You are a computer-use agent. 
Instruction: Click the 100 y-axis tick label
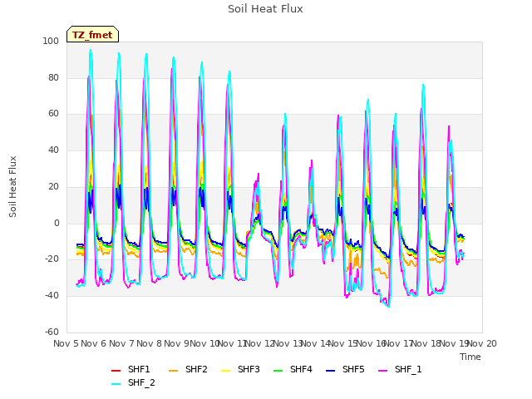click(x=51, y=41)
